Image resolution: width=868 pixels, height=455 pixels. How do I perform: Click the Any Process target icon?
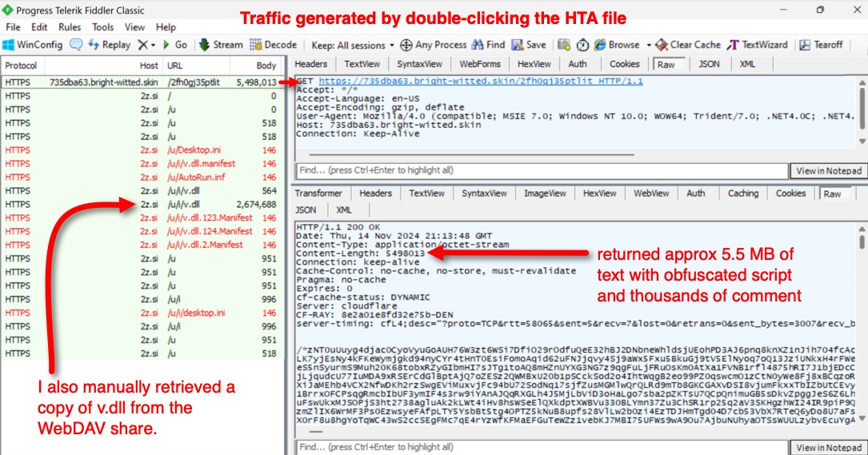[434, 45]
